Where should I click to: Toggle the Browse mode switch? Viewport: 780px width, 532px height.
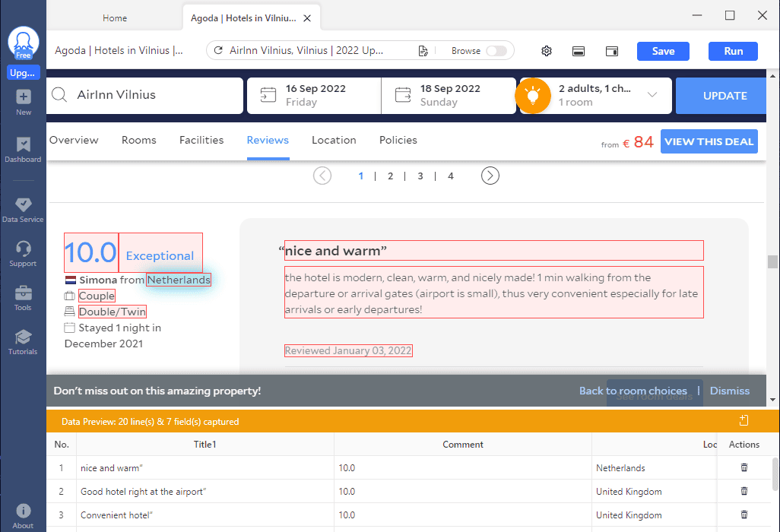click(x=496, y=51)
